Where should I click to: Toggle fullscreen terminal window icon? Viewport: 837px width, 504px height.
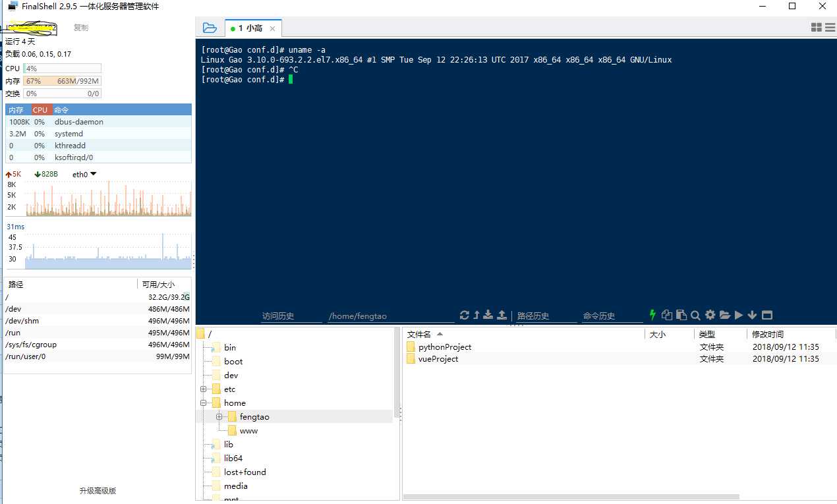[x=767, y=315]
